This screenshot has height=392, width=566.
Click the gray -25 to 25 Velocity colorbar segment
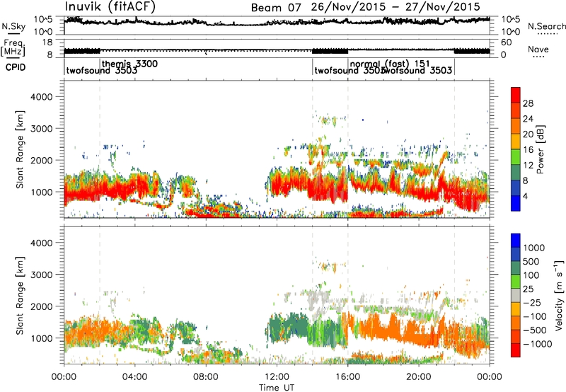pos(516,296)
